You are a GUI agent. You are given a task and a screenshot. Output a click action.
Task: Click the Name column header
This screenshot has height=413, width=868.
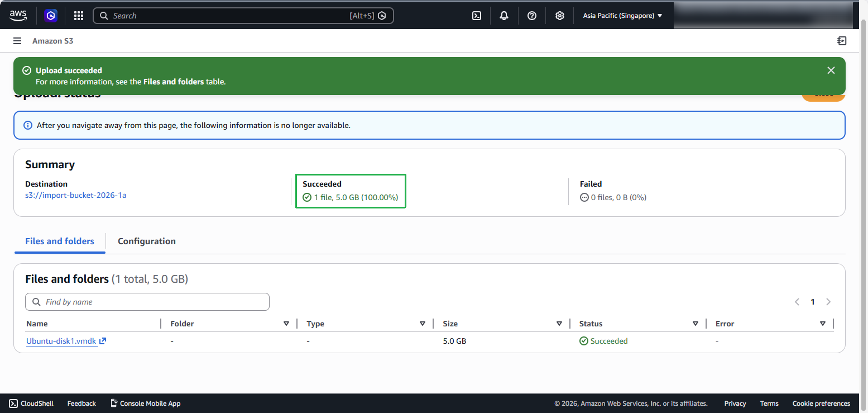37,324
